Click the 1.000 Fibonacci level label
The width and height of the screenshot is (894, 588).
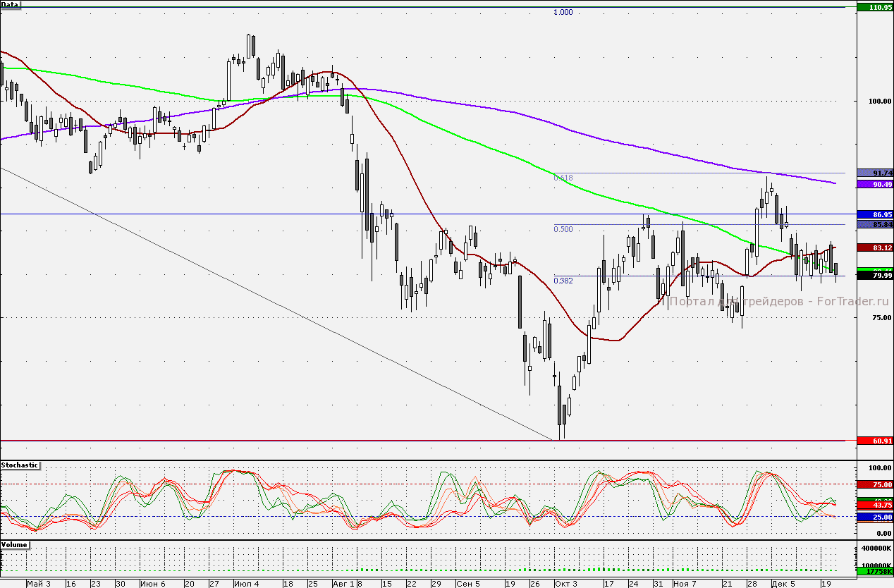coord(563,13)
